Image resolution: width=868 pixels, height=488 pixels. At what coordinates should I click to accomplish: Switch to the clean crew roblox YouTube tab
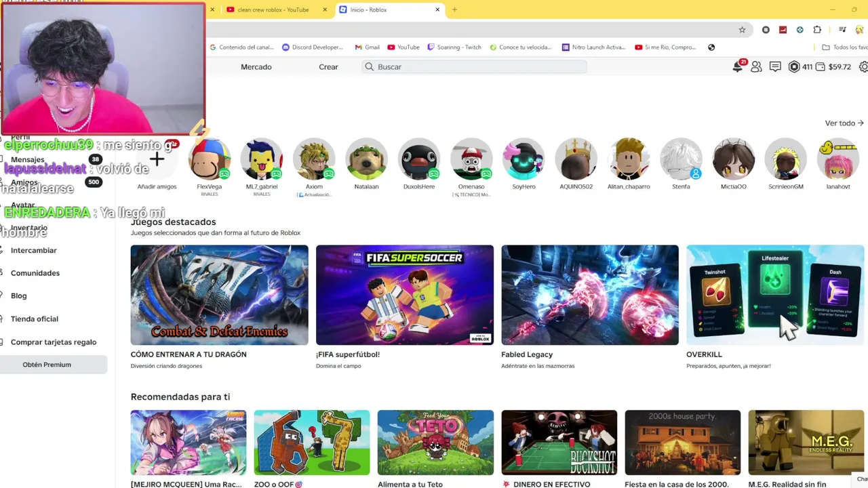coord(273,9)
